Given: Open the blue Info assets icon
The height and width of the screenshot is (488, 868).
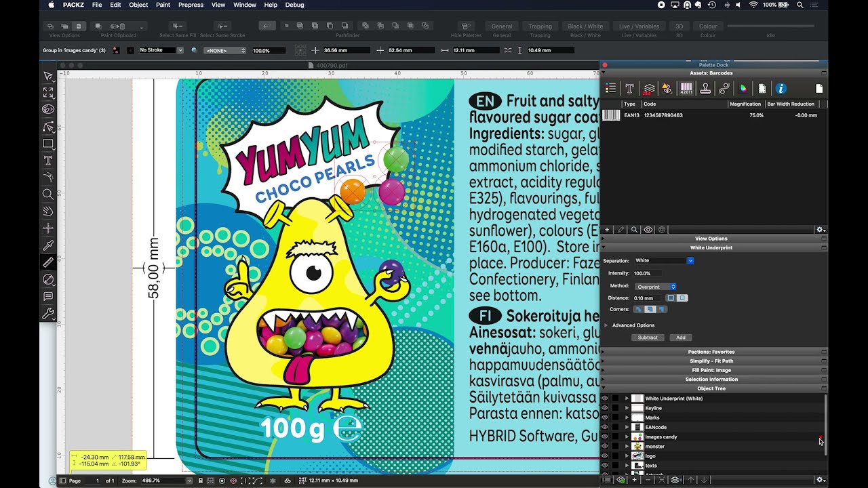Looking at the screenshot, I should coord(781,88).
